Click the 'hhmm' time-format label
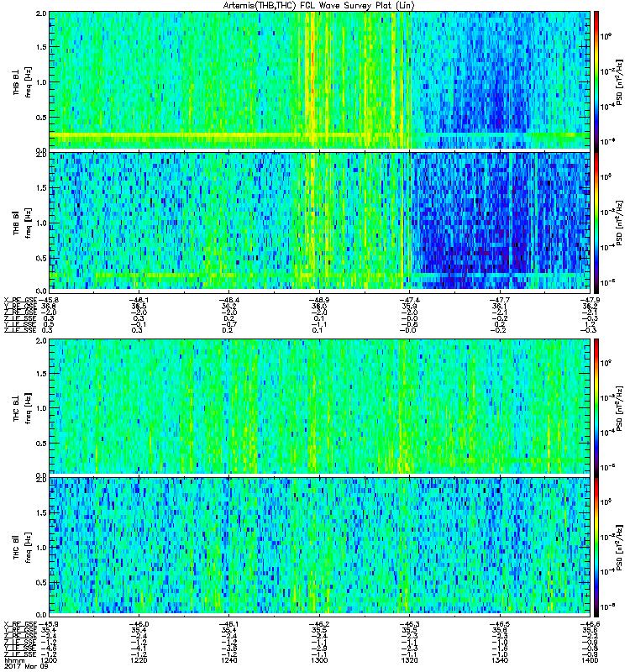 (x=14, y=660)
